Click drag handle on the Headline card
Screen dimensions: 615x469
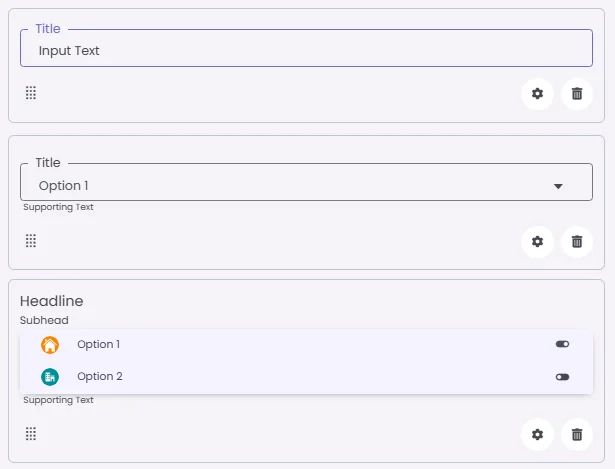coord(31,434)
